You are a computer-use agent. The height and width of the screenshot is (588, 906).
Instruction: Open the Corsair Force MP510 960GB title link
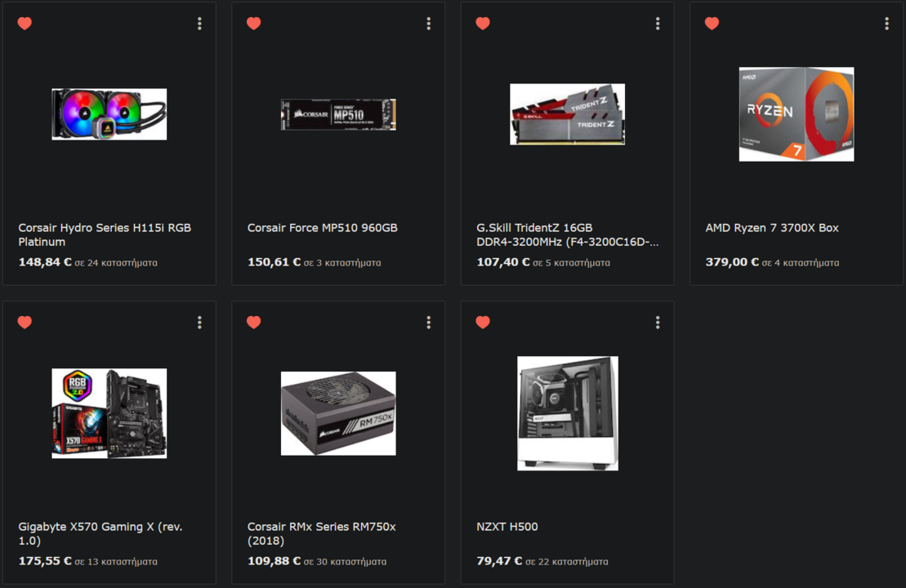(x=323, y=228)
